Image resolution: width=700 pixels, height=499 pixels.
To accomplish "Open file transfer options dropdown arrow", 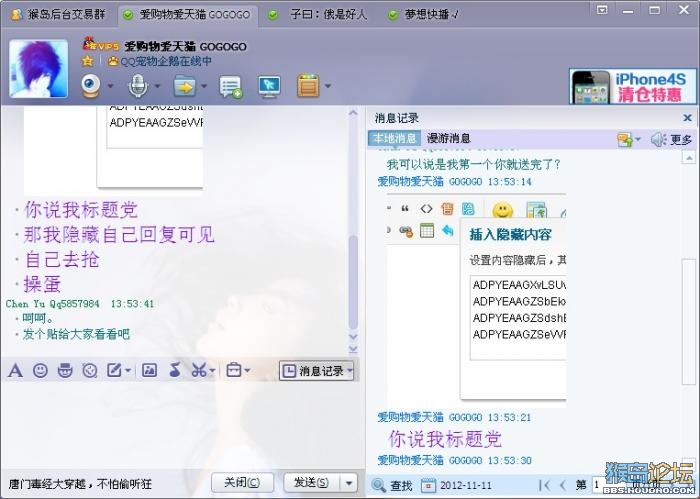I will (204, 86).
